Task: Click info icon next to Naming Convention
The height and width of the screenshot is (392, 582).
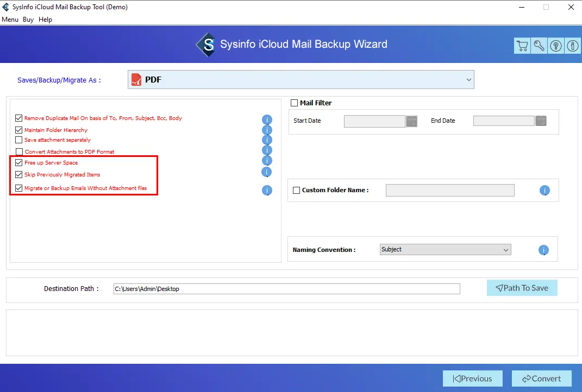Action: click(x=543, y=250)
